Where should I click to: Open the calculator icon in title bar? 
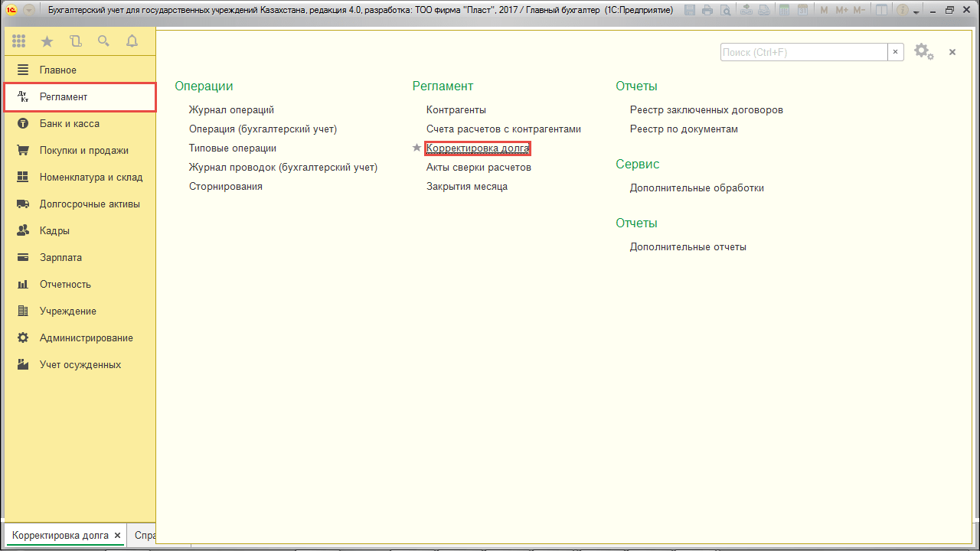[782, 11]
